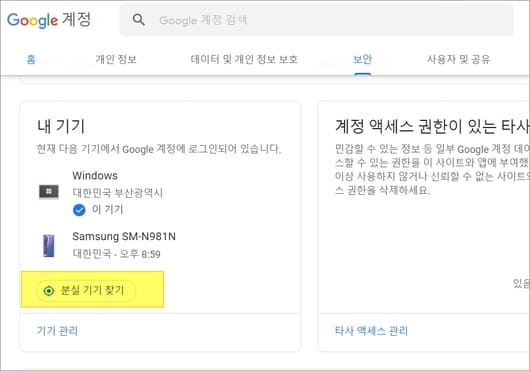Click the Windows laptop device icon

coord(49,192)
